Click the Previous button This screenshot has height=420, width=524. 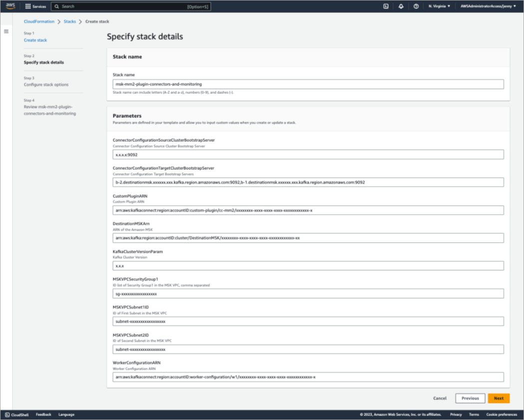470,399
